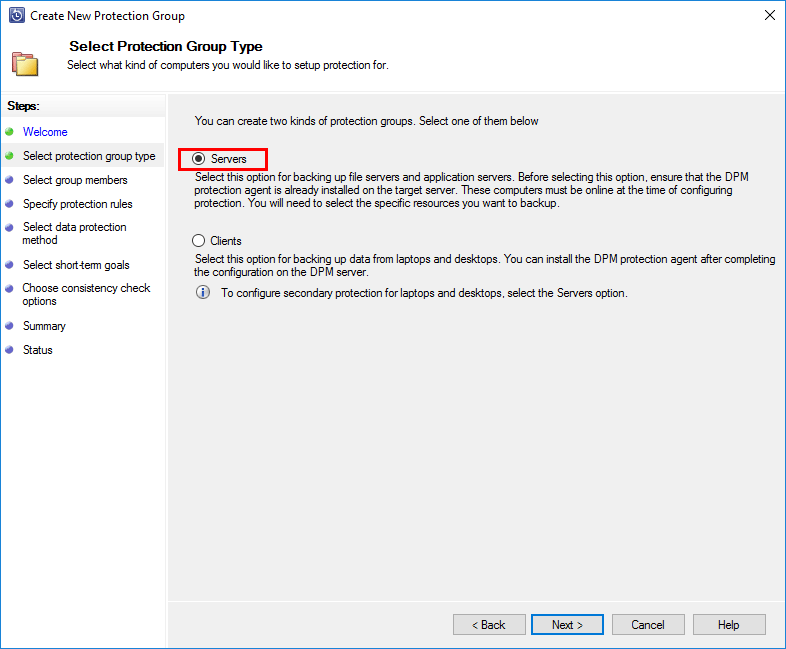This screenshot has width=786, height=649.
Task: Click the blue bullet beside 'Specify protection rules'
Action: click(9, 204)
